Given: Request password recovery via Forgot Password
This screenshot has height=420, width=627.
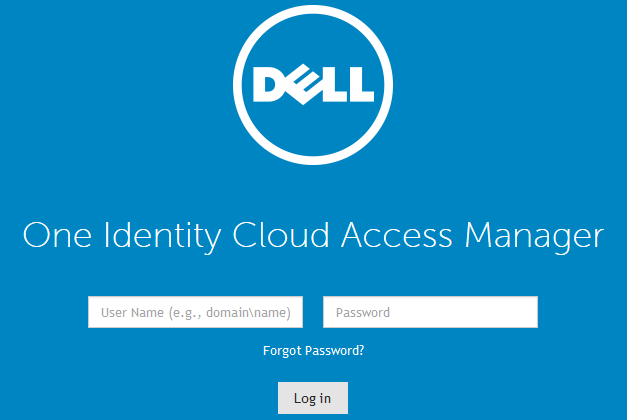Looking at the screenshot, I should pos(313,351).
